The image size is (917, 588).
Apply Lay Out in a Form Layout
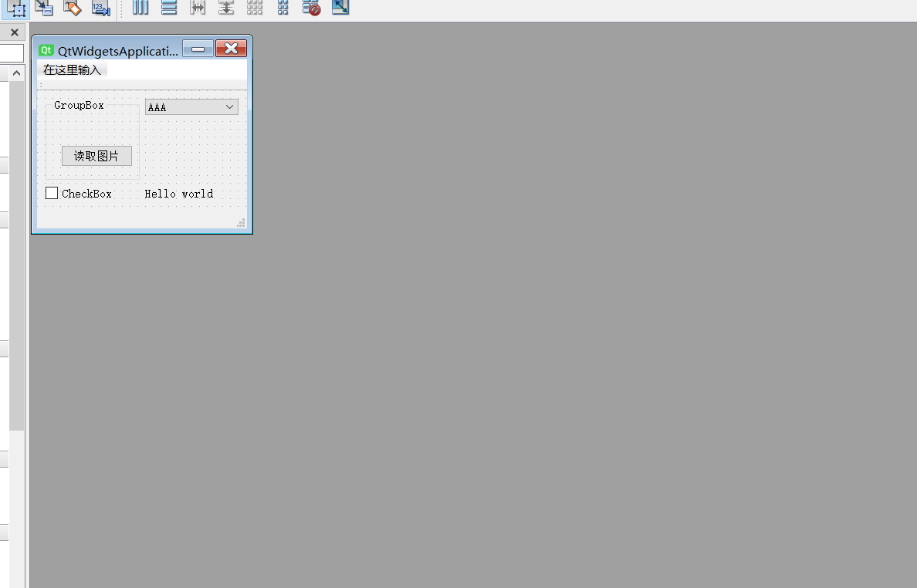(x=283, y=8)
